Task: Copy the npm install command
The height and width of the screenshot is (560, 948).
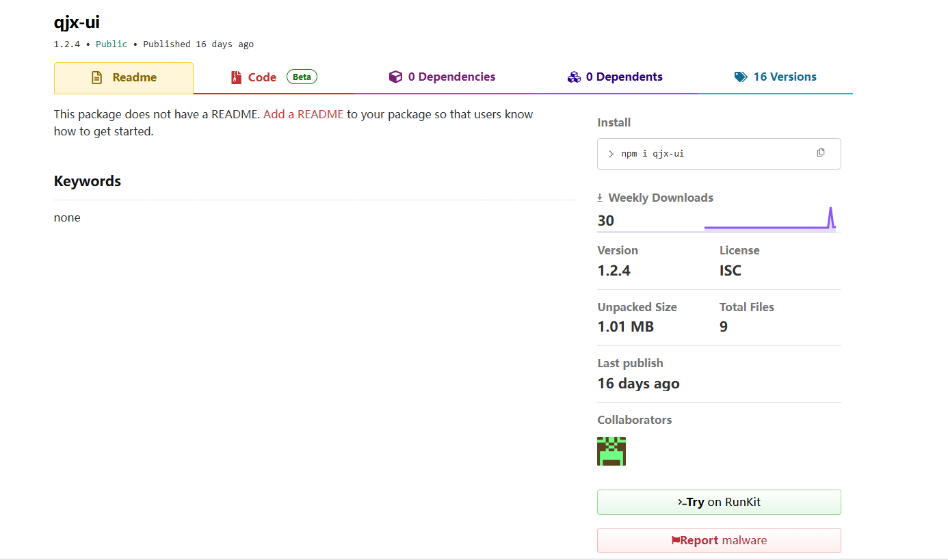Action: [x=821, y=152]
